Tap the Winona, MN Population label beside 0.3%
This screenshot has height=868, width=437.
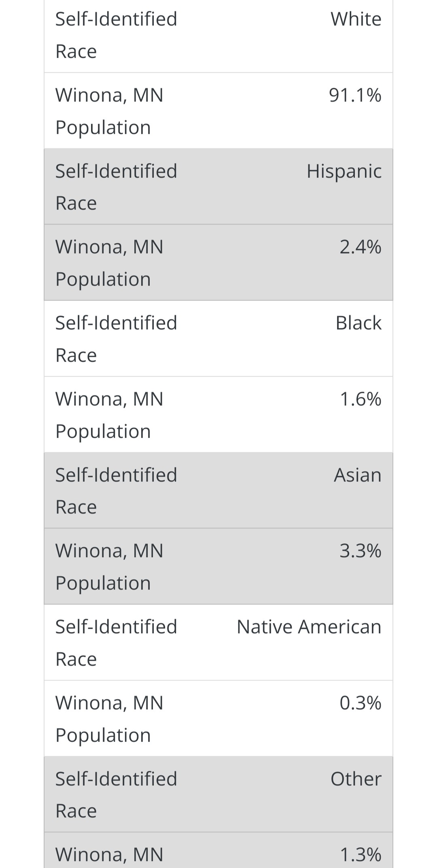click(109, 719)
